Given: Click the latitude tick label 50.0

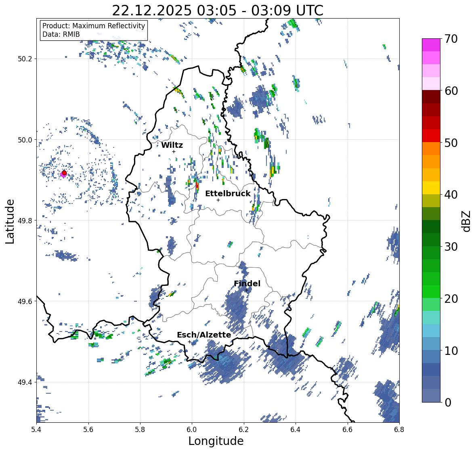Looking at the screenshot, I should (25, 140).
